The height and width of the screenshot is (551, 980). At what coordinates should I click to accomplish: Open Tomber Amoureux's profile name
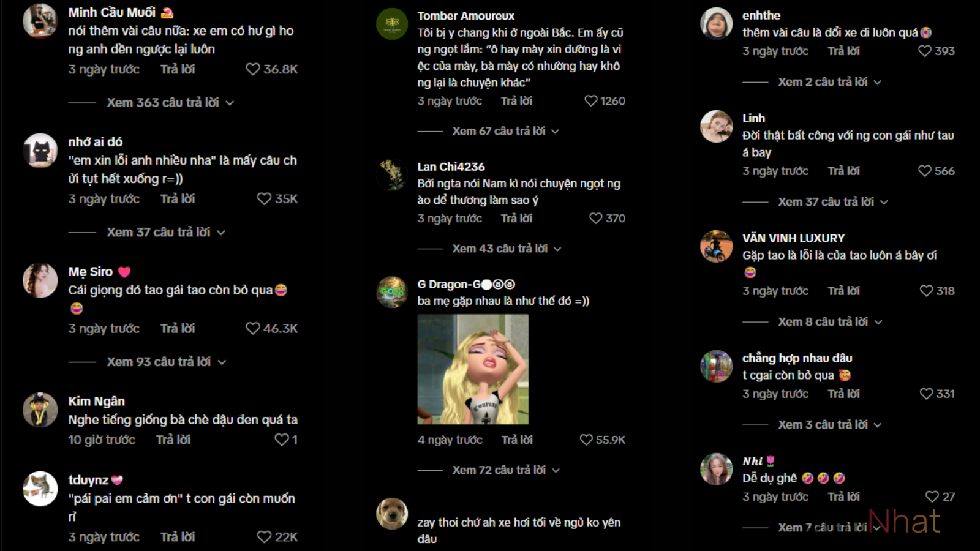pyautogui.click(x=466, y=16)
